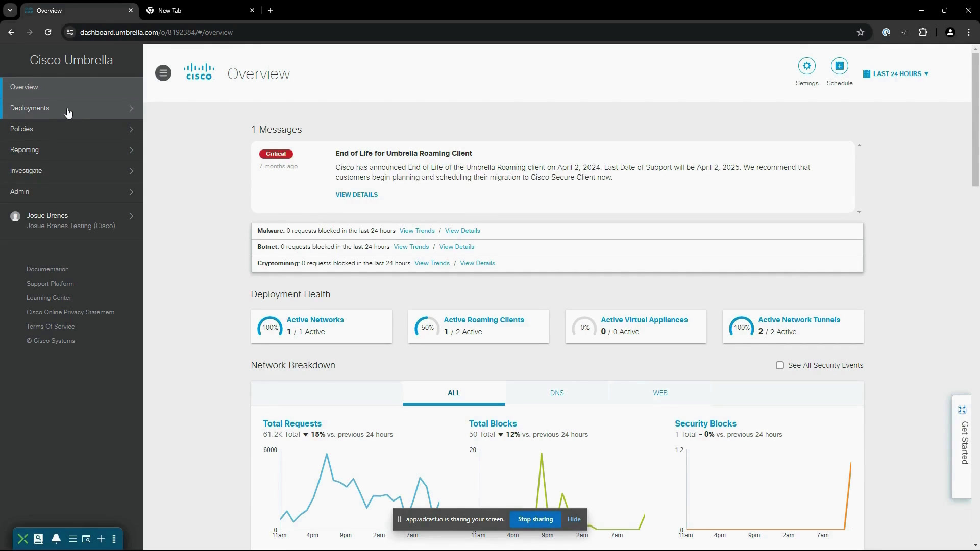The image size is (980, 551).
Task: Hide the screen sharing notification
Action: point(574,519)
